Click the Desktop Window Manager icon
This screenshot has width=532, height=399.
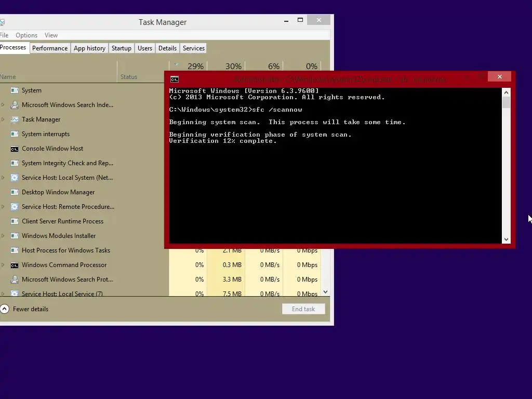point(14,192)
